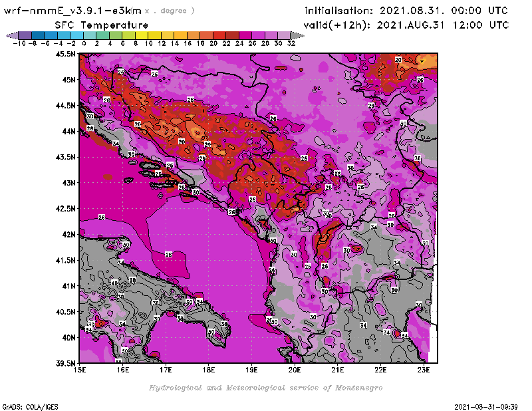Screen dimensions: 532x411
Task: Pick the legend swatch between -4 and -2
Action: pos(64,35)
